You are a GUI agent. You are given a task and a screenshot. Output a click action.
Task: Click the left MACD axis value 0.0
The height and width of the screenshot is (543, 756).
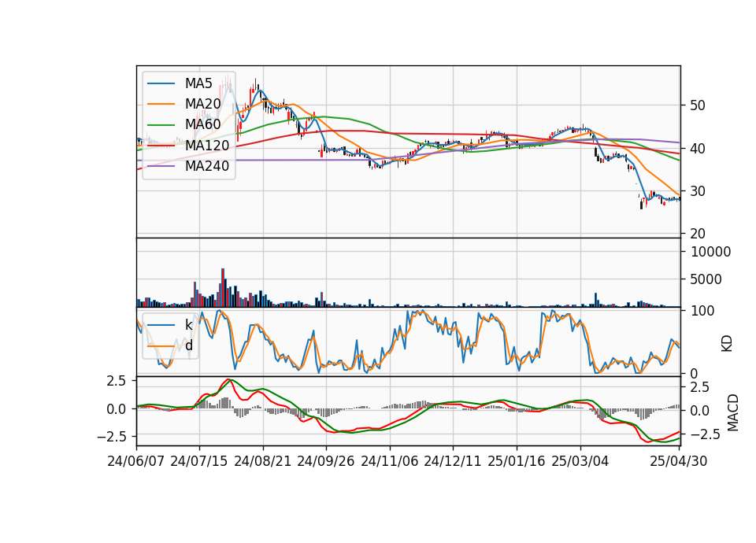tap(117, 409)
